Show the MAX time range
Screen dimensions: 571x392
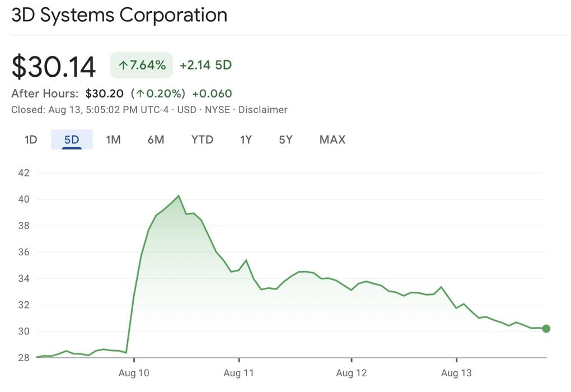333,139
